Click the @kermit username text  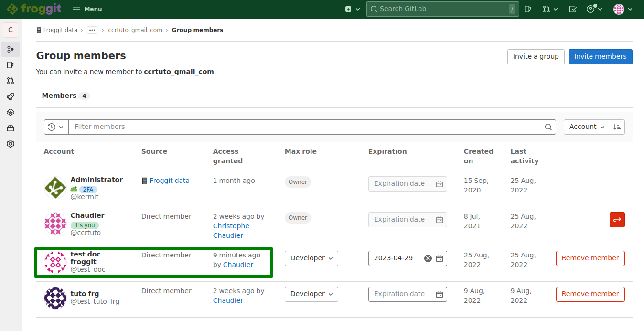(85, 197)
